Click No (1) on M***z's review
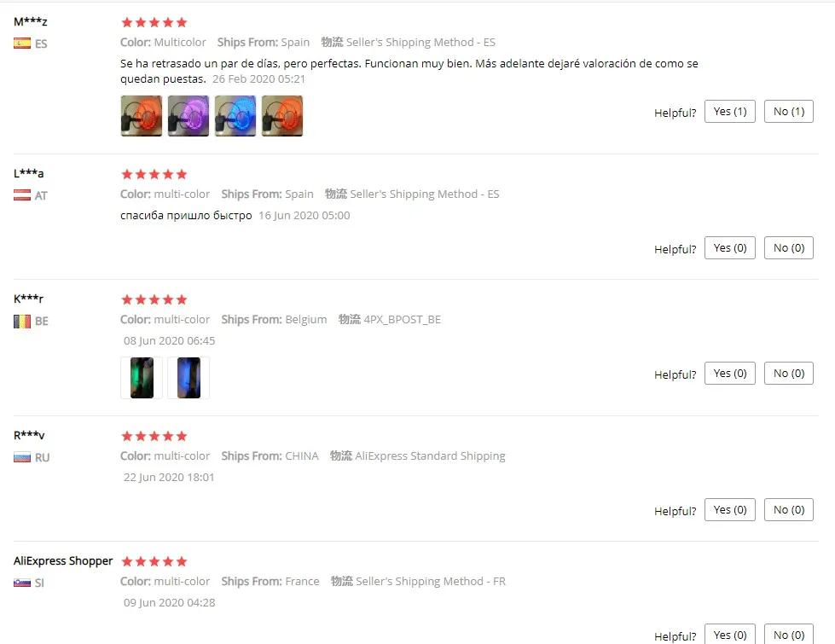This screenshot has height=644, width=835. pos(789,112)
